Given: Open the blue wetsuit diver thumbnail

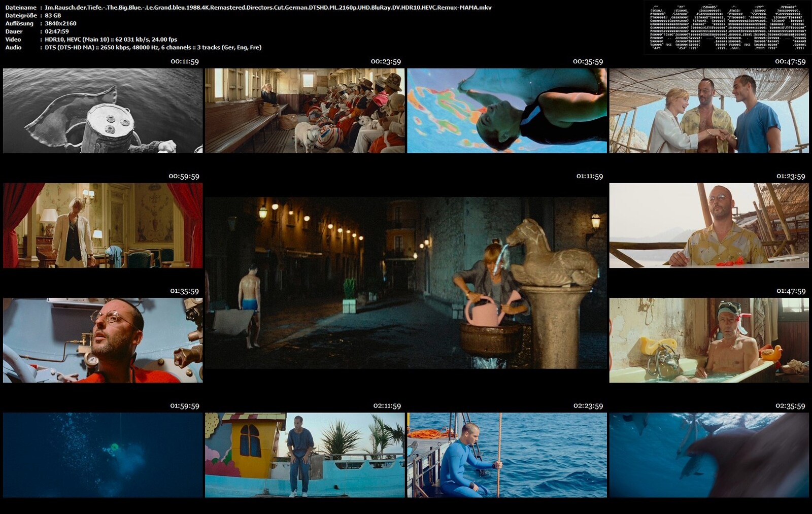Looking at the screenshot, I should (x=507, y=455).
